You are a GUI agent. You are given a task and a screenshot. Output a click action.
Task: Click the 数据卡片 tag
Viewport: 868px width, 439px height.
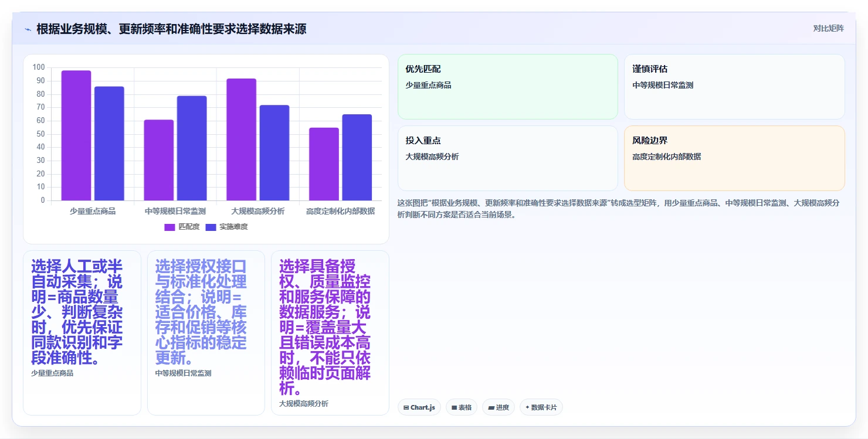pyautogui.click(x=541, y=407)
